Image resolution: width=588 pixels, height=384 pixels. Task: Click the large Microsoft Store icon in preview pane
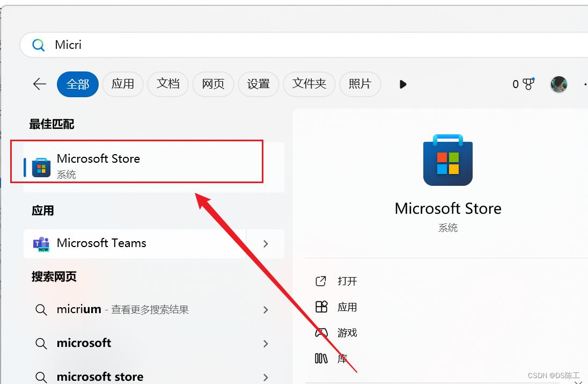point(448,160)
